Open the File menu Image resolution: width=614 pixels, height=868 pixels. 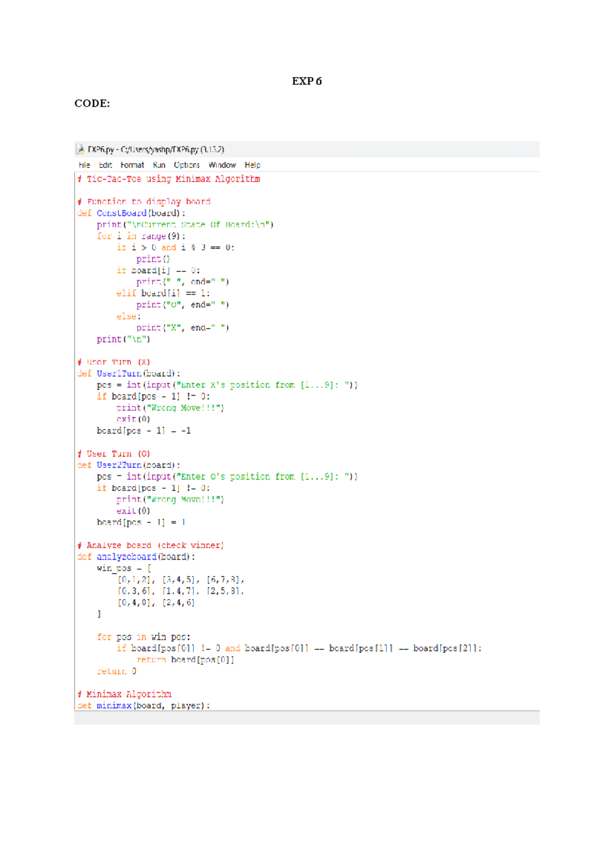[x=84, y=165]
